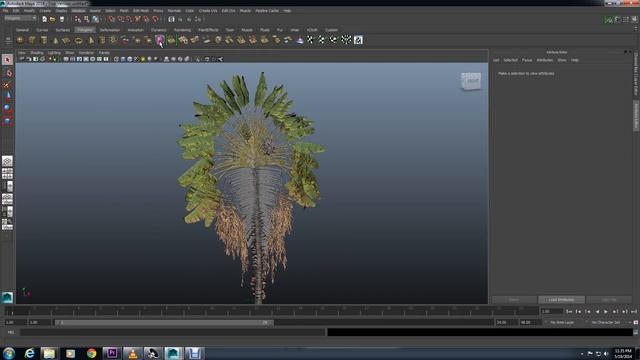The width and height of the screenshot is (640, 360).
Task: Select by component type mode icon
Action: [96, 19]
